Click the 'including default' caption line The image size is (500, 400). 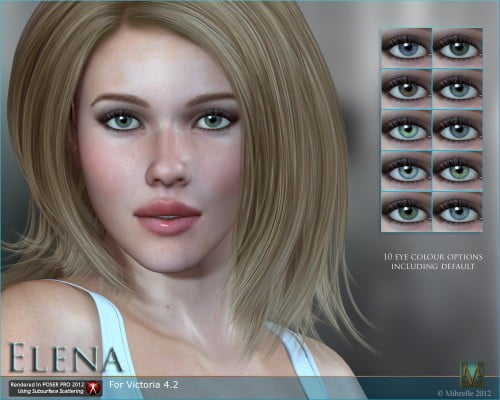point(433,266)
